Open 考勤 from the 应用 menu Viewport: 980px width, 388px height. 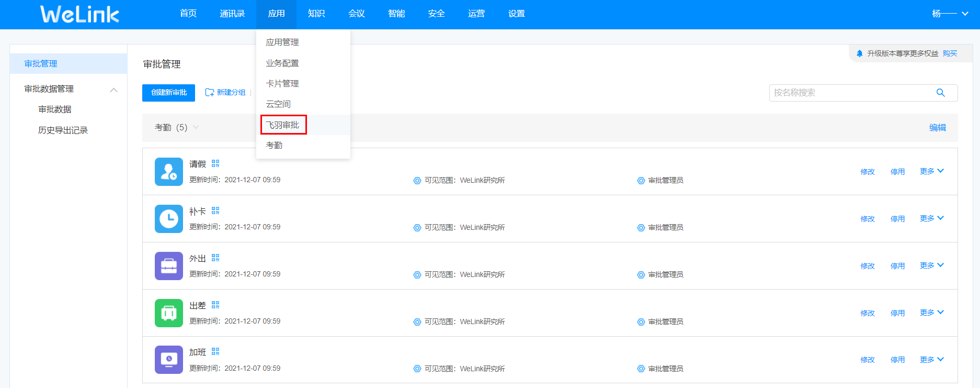[274, 146]
